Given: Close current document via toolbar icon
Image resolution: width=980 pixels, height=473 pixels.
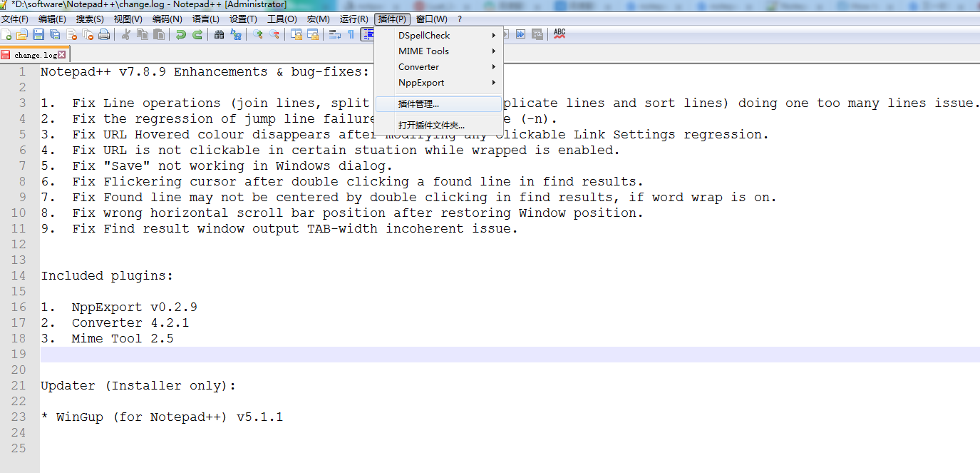Looking at the screenshot, I should click(x=71, y=34).
